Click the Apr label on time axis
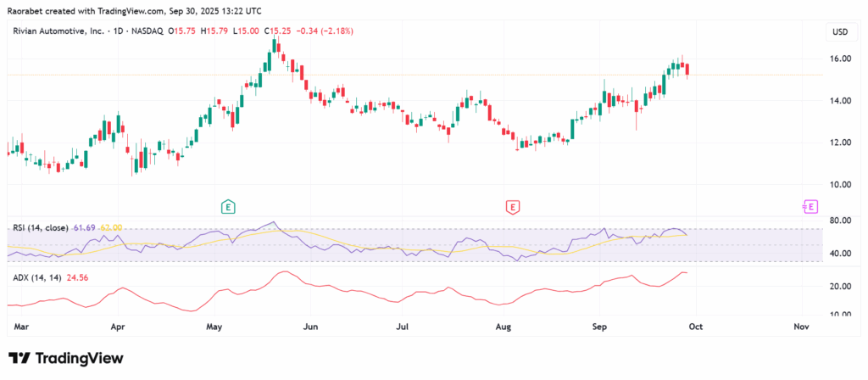 point(118,327)
